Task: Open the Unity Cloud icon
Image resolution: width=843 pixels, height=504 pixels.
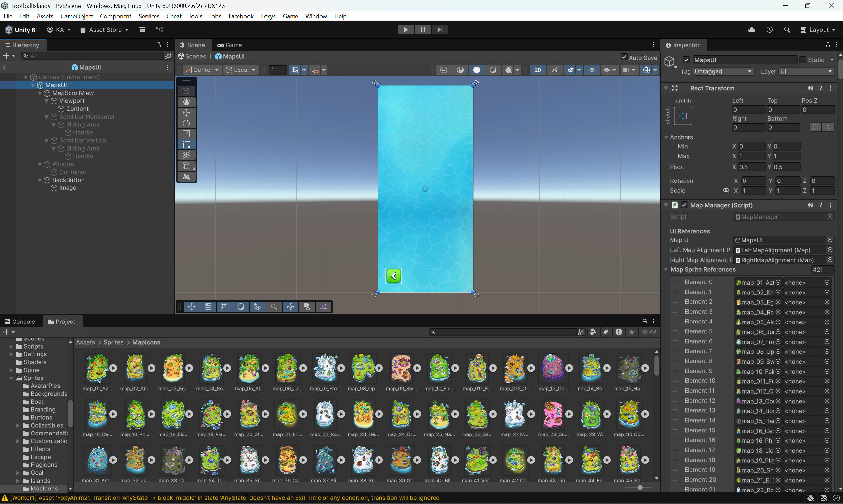Action: pyautogui.click(x=752, y=30)
